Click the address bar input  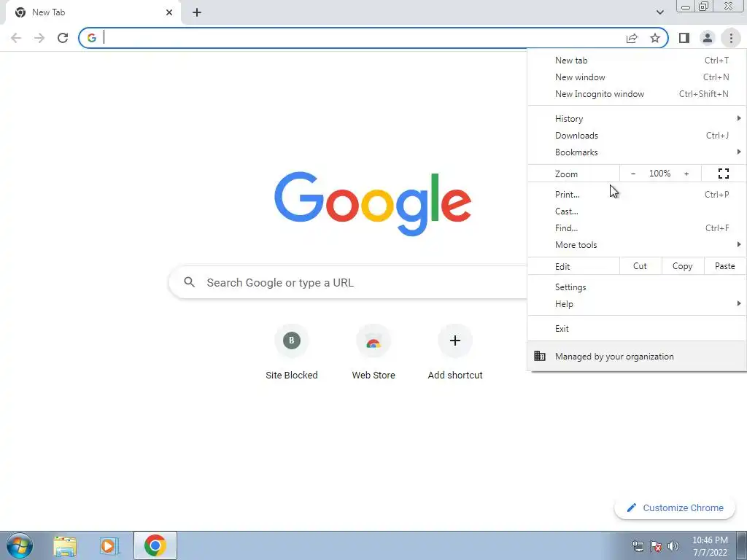pyautogui.click(x=362, y=38)
